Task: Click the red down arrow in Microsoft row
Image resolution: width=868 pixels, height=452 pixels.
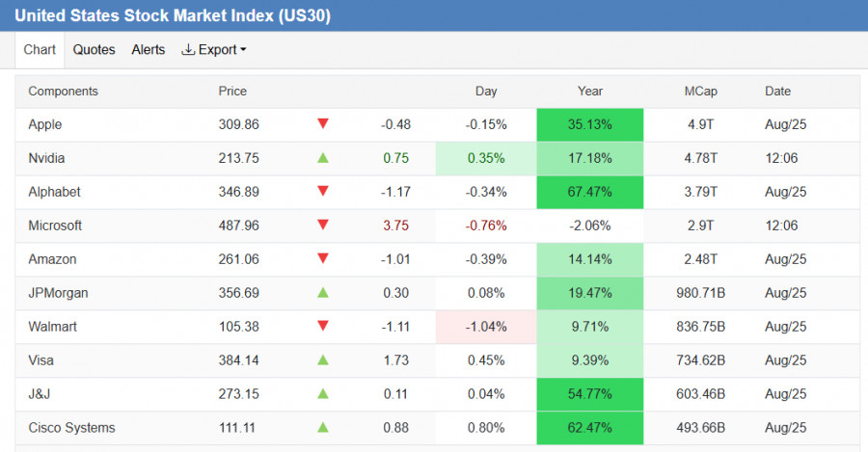Action: click(323, 225)
